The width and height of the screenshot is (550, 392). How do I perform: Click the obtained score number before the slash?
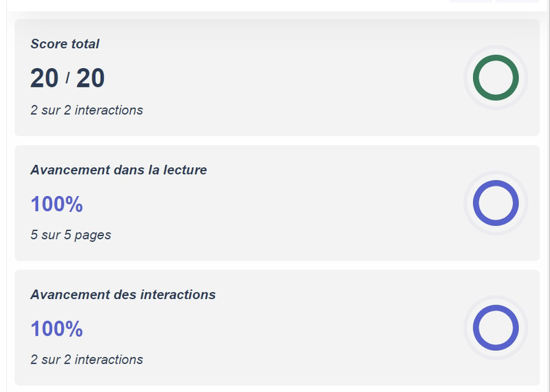click(x=45, y=78)
